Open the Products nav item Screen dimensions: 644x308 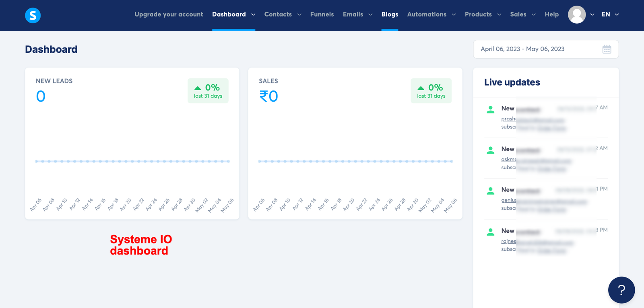click(x=478, y=14)
